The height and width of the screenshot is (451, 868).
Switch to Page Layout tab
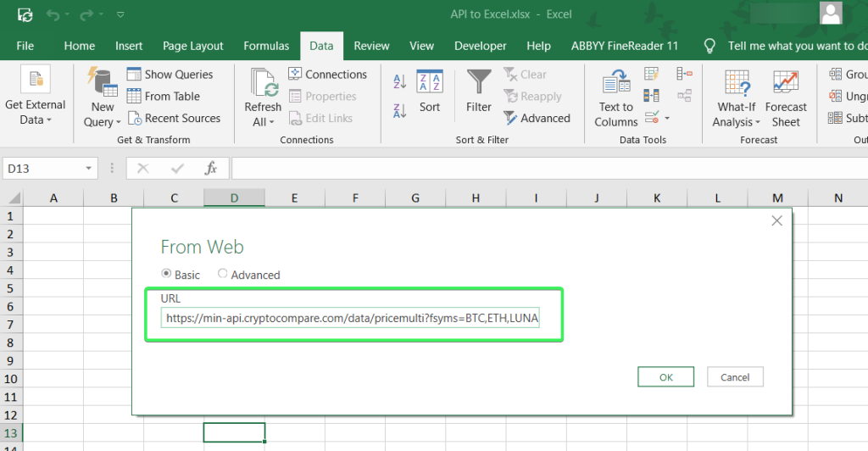[x=193, y=46]
